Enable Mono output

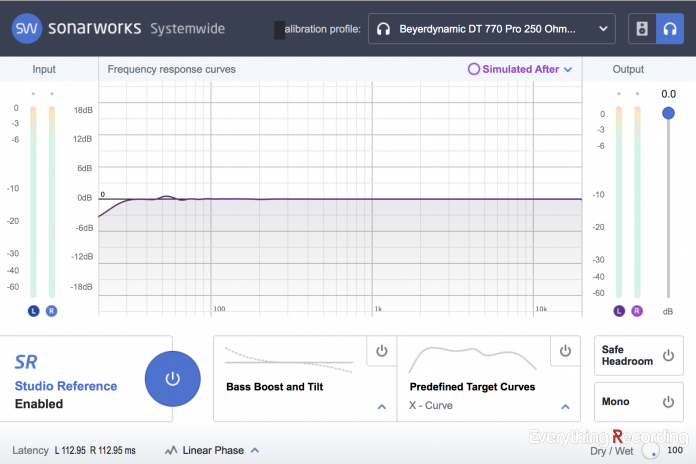pos(668,402)
